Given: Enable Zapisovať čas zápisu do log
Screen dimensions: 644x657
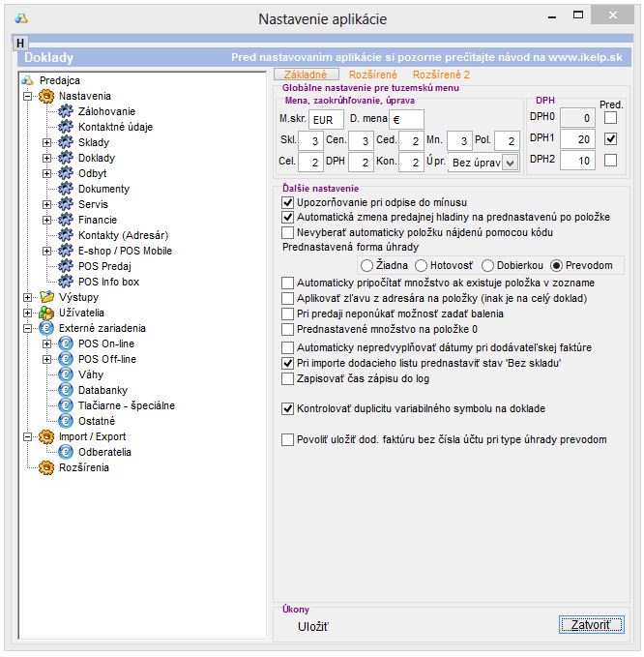Looking at the screenshot, I should [x=287, y=378].
